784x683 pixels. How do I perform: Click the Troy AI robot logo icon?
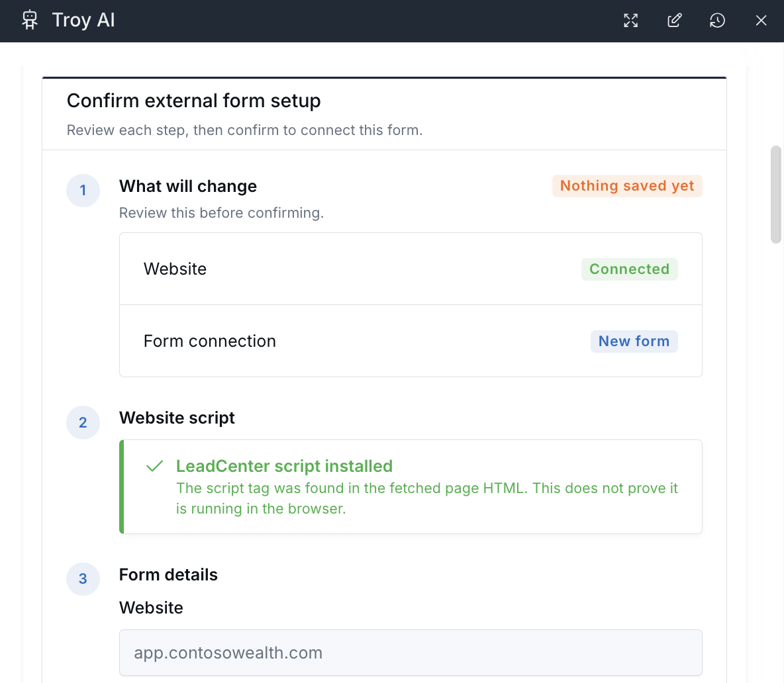(30, 21)
